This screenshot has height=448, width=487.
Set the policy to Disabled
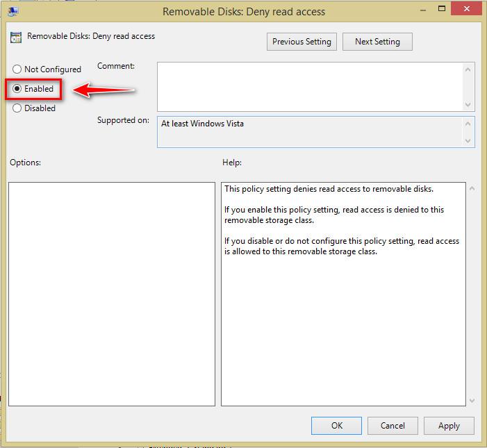(17, 108)
